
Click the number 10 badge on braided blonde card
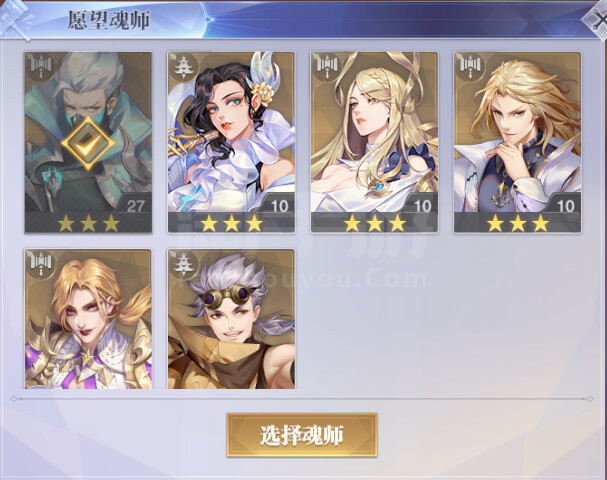pyautogui.click(x=422, y=205)
